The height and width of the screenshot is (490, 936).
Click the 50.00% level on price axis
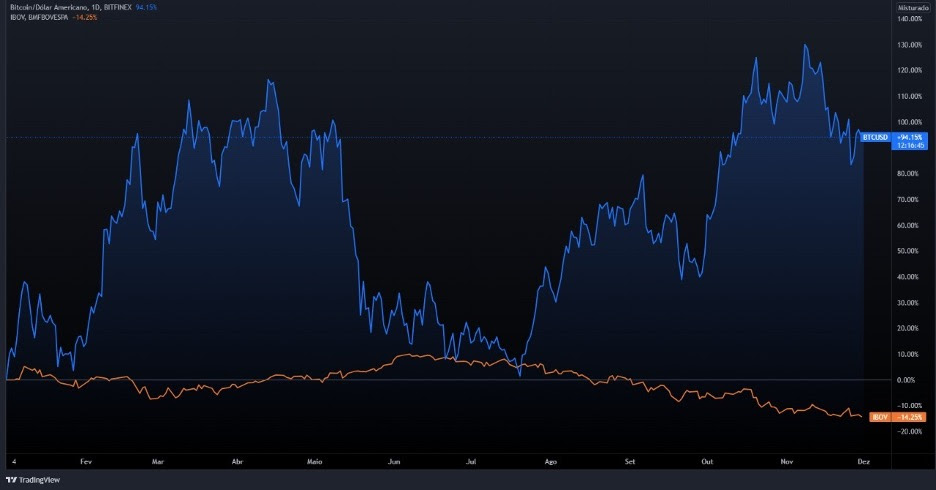tap(909, 251)
